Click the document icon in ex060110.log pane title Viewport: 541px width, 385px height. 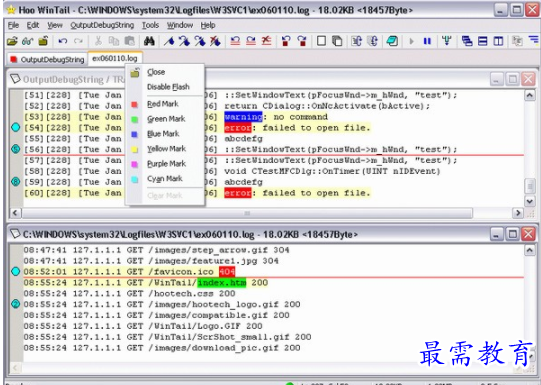(15, 234)
